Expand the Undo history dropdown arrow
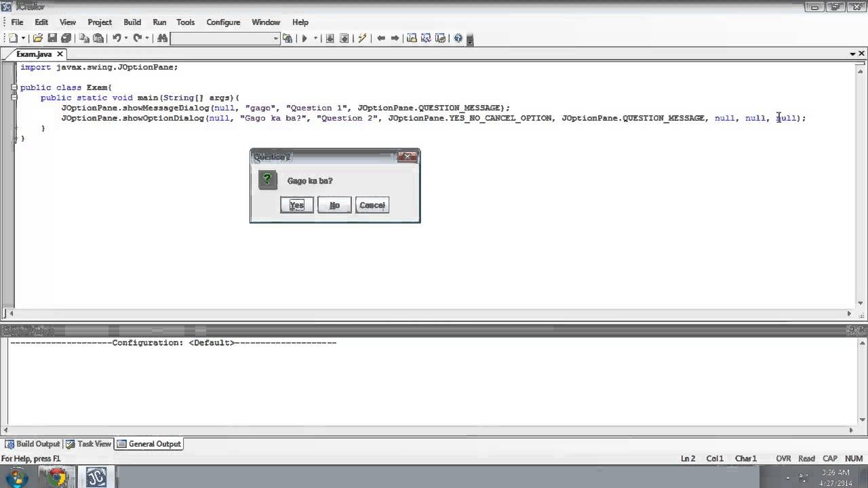This screenshot has height=488, width=868. coord(125,39)
